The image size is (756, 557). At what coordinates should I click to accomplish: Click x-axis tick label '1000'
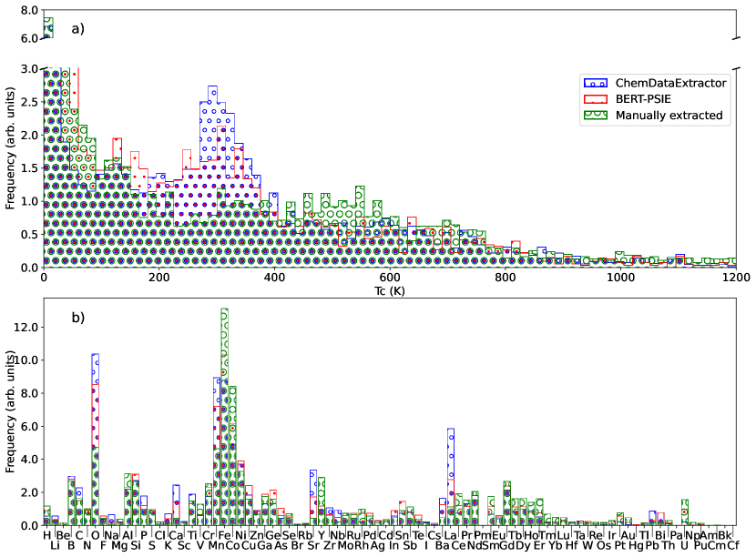pos(620,278)
